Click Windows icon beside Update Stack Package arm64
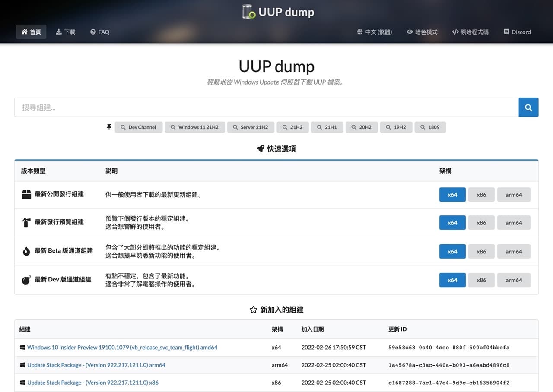 pos(22,365)
